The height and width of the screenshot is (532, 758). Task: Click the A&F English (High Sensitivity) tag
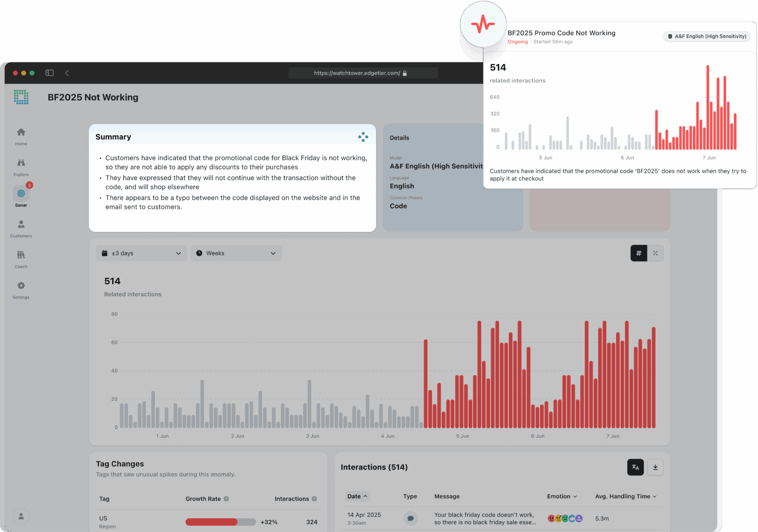tap(707, 36)
